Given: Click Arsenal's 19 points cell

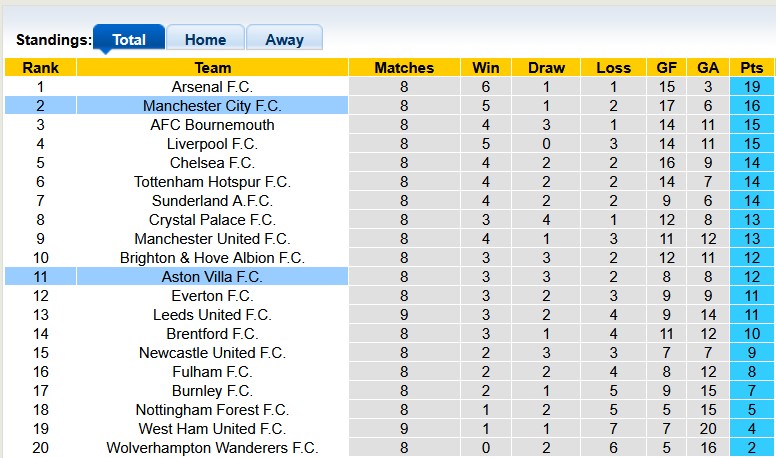Looking at the screenshot, I should pyautogui.click(x=751, y=87).
